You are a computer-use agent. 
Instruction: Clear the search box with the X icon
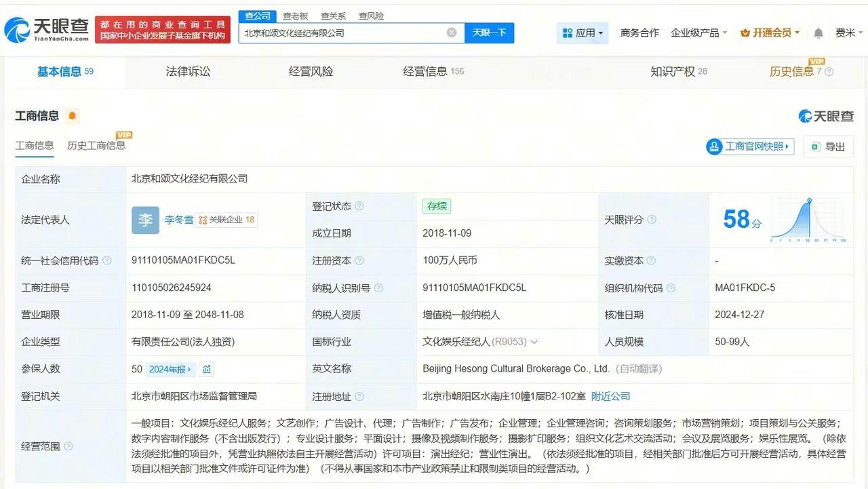pos(452,33)
